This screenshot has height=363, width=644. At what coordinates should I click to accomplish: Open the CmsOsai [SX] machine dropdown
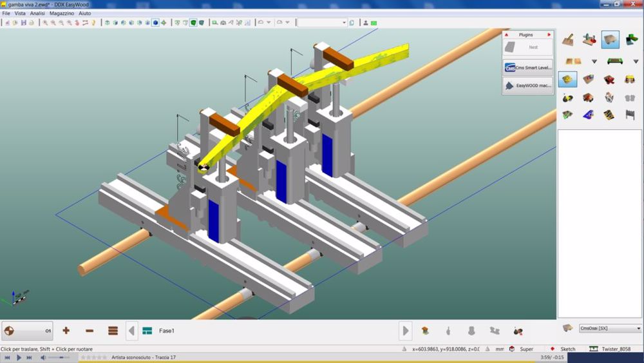click(609, 328)
